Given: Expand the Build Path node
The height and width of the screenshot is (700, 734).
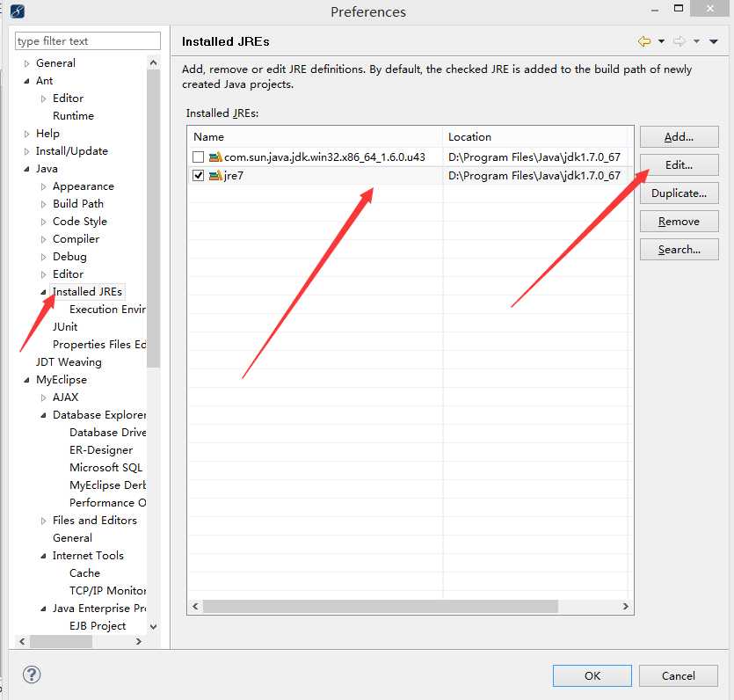Looking at the screenshot, I should point(44,204).
